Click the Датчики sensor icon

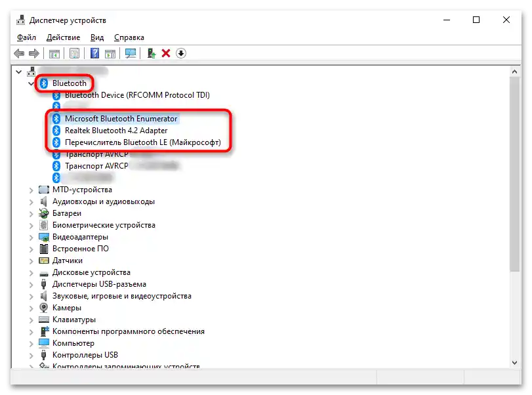click(x=44, y=260)
